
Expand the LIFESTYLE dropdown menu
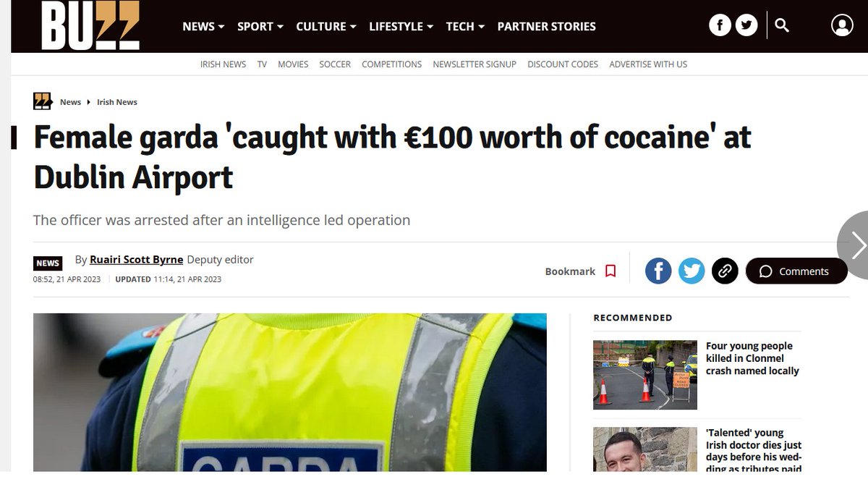(x=401, y=26)
